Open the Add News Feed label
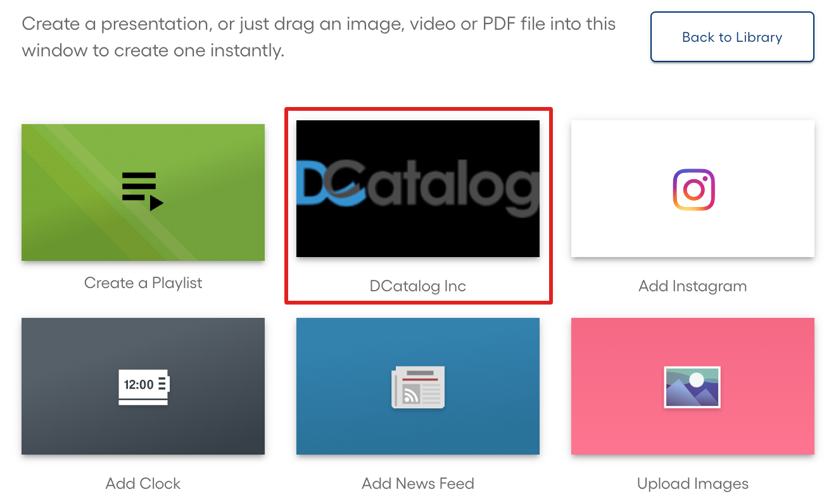This screenshot has width=836, height=504. tap(418, 484)
